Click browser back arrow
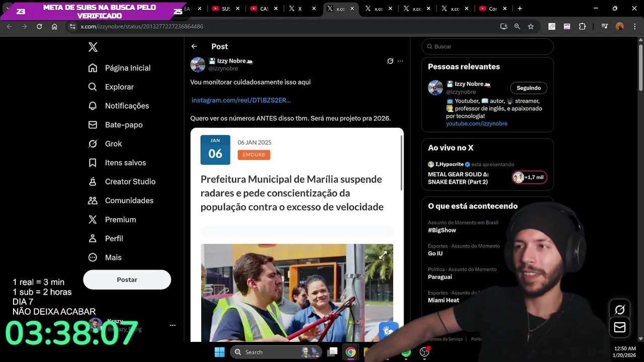 point(9,26)
